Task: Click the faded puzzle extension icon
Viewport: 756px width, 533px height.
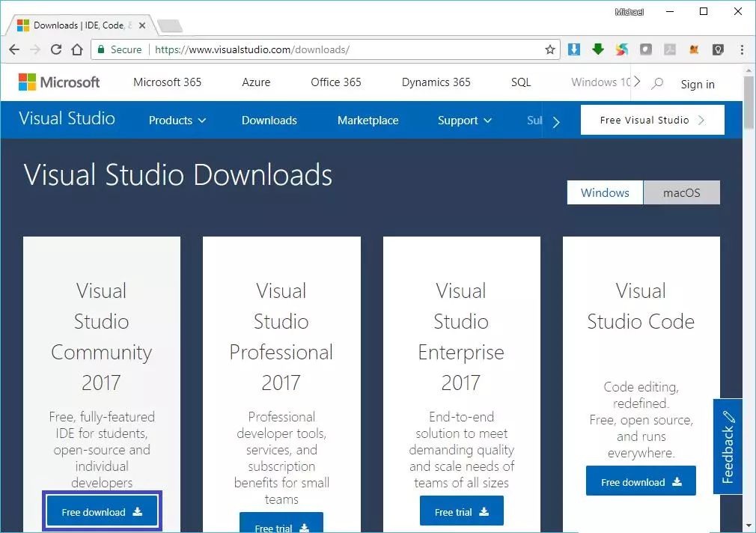Action: click(x=670, y=49)
